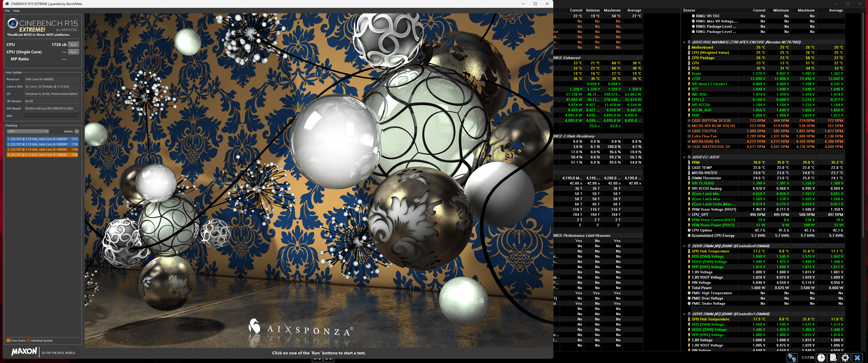Click the Your Score orange legend swatch
The width and height of the screenshot is (868, 363).
(x=8, y=341)
